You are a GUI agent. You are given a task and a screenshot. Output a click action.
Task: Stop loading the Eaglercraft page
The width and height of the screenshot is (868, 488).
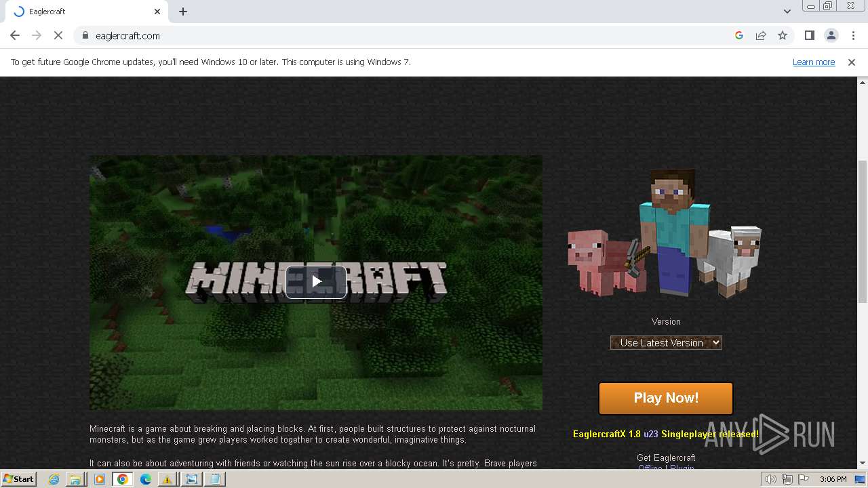[58, 35]
